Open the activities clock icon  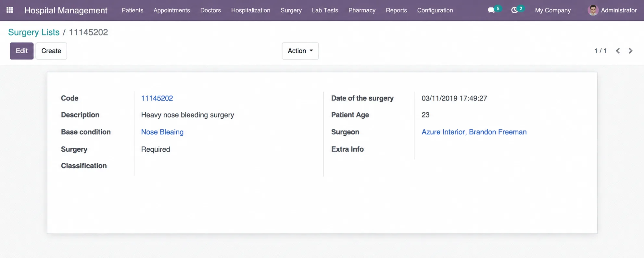tap(514, 10)
